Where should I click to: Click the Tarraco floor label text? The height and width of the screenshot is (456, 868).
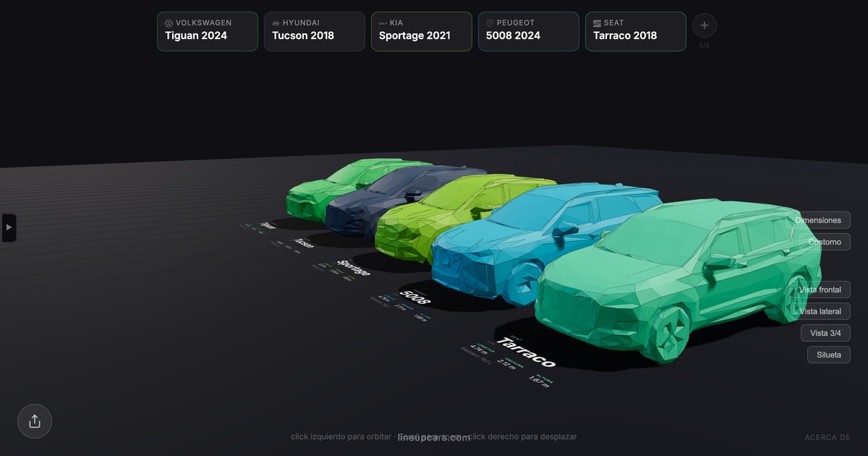(527, 352)
